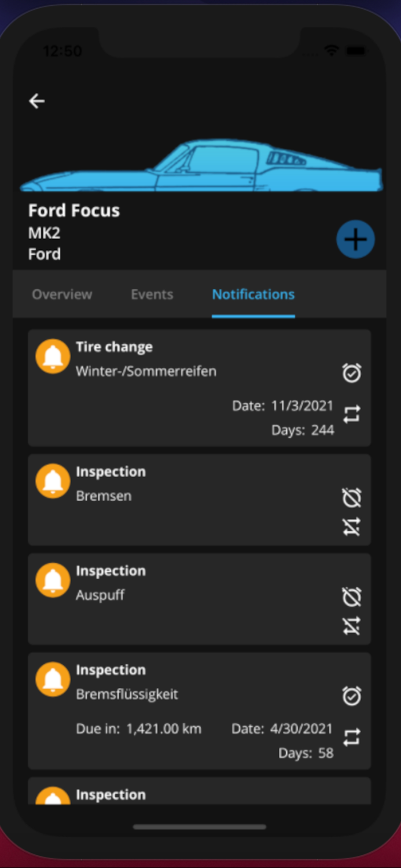Image resolution: width=401 pixels, height=868 pixels.
Task: Enable the reminder alarm for Auspuff inspection
Action: point(352,597)
